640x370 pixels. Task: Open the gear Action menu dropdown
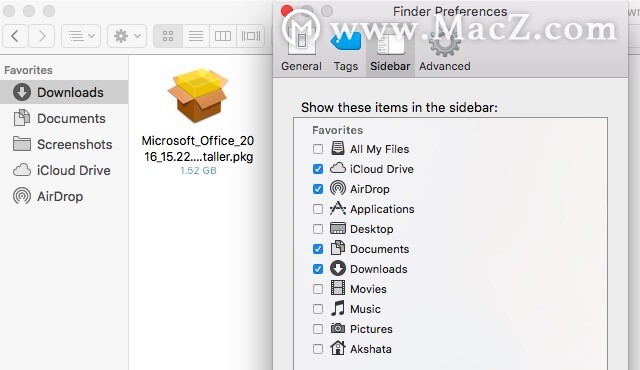127,36
